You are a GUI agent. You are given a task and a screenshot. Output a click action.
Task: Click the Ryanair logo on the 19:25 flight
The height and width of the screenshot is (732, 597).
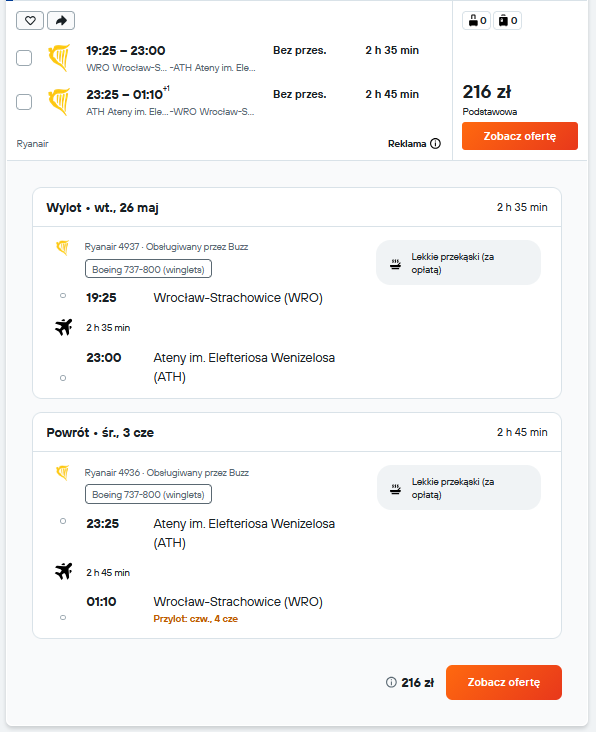pyautogui.click(x=59, y=58)
